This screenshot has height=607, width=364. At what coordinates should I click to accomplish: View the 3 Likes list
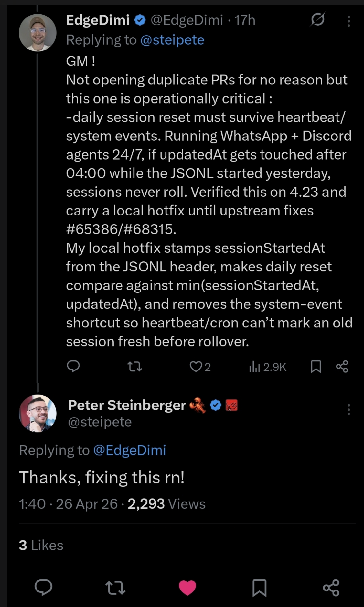(x=41, y=546)
